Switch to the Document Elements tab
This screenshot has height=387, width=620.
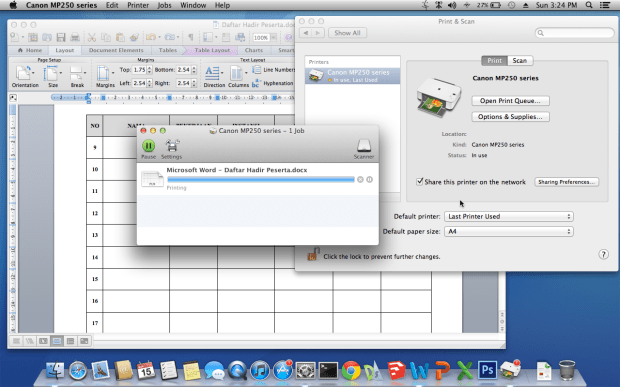(116, 50)
